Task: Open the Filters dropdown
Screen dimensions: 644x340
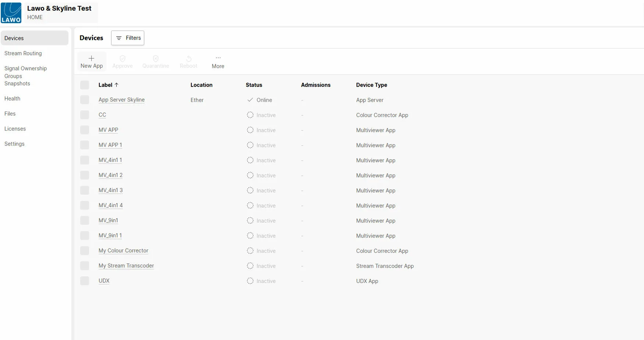Action: pos(128,38)
